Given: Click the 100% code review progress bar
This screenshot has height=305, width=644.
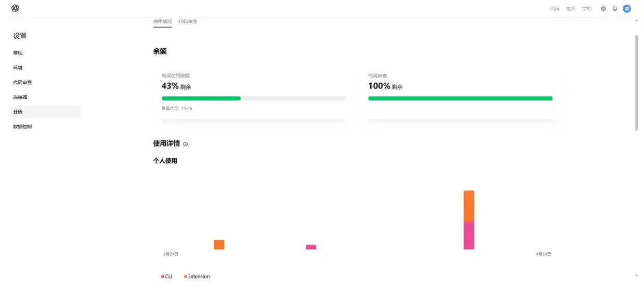Looking at the screenshot, I should click(460, 98).
